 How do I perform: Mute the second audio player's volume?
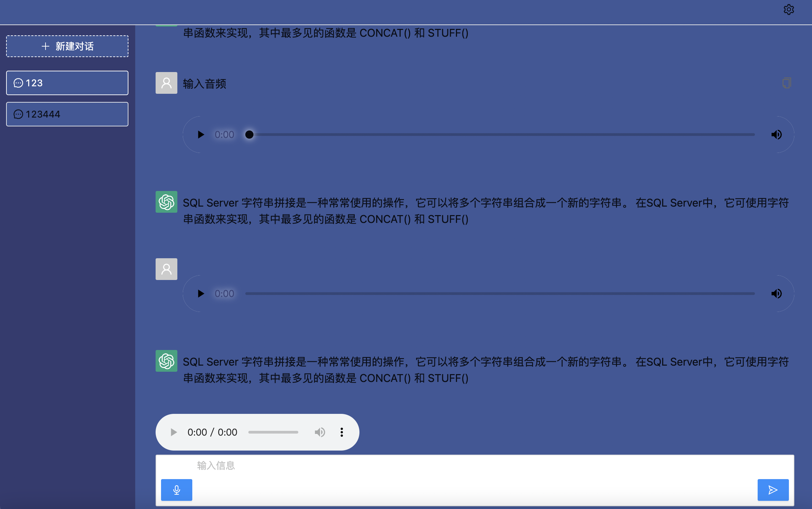click(776, 294)
